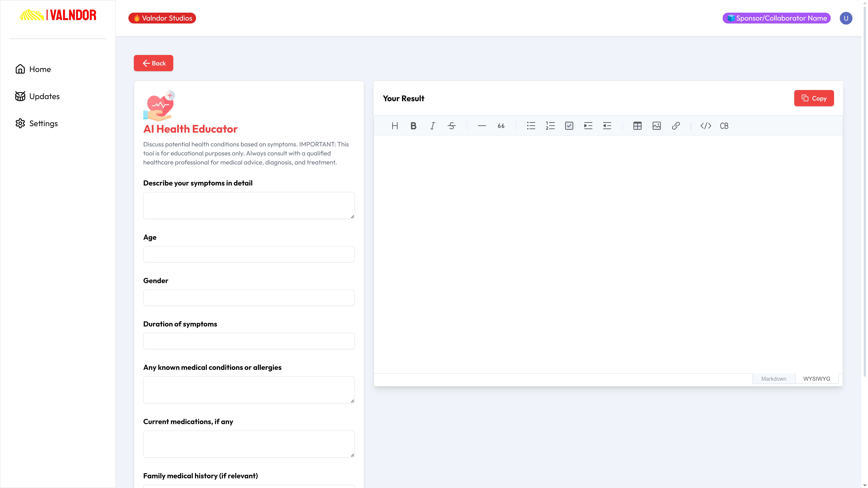Create an unordered bullet list
The image size is (868, 488).
pyautogui.click(x=531, y=126)
